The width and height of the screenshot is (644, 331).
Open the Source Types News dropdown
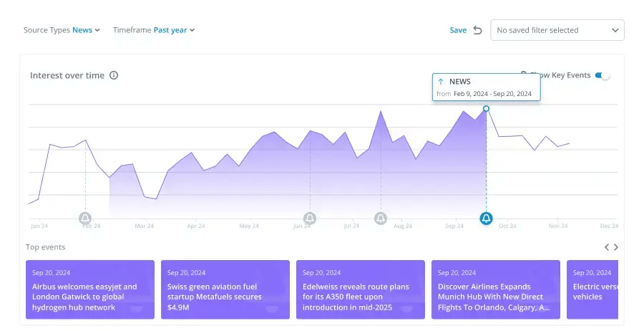(86, 30)
